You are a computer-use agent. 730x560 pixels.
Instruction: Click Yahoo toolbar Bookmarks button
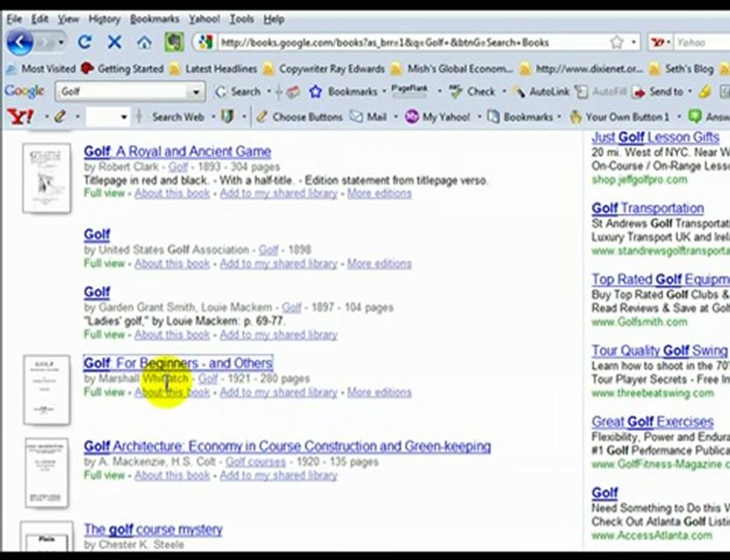click(x=520, y=117)
